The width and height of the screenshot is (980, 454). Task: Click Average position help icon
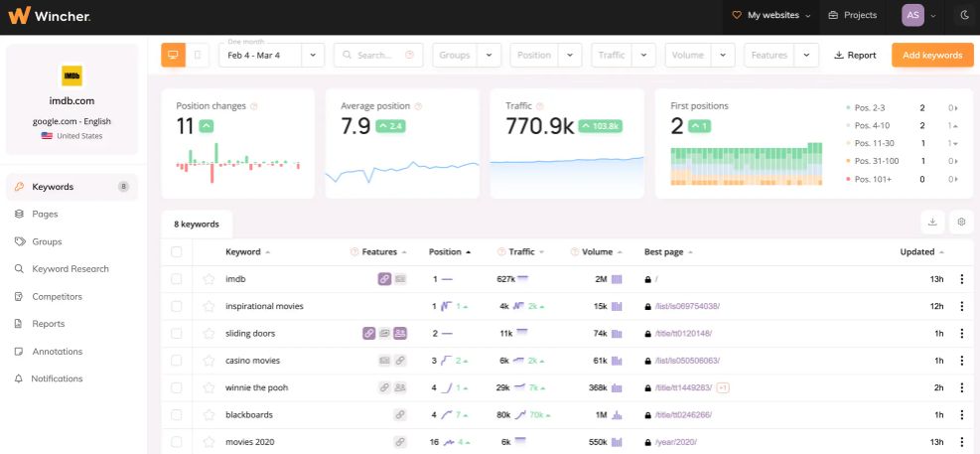tap(418, 106)
